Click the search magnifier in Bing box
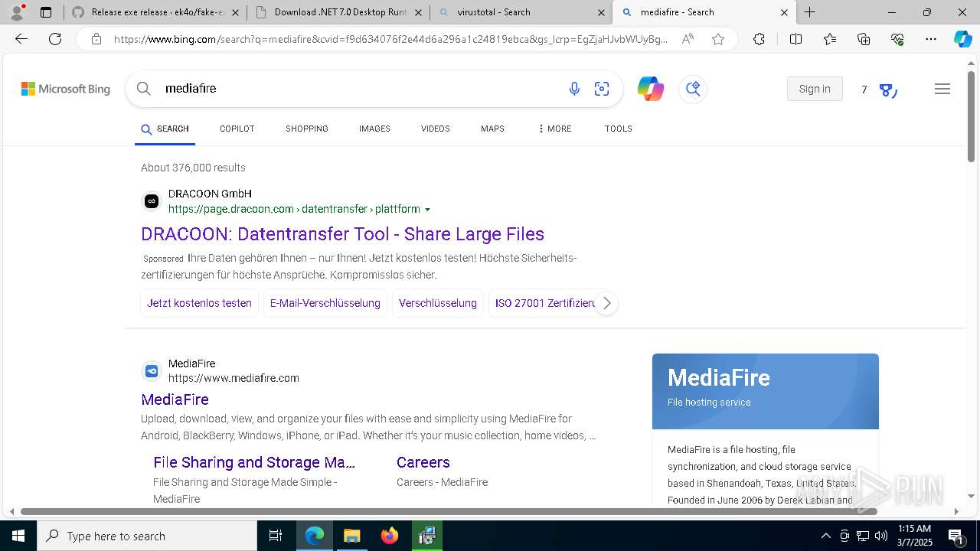Screen dimensions: 980x551 coord(143,89)
